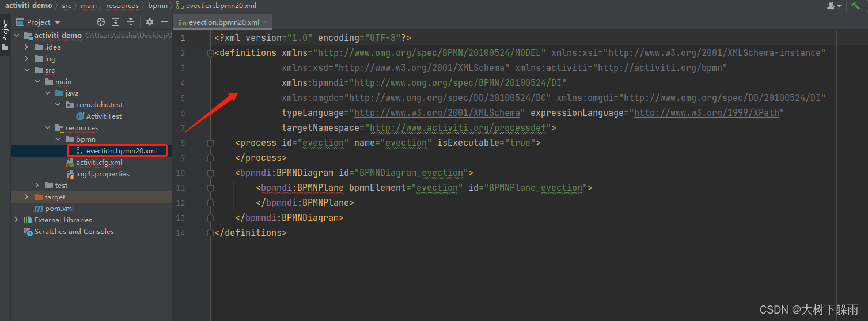The width and height of the screenshot is (868, 321).
Task: Fold the process element at line 8
Action: click(211, 143)
